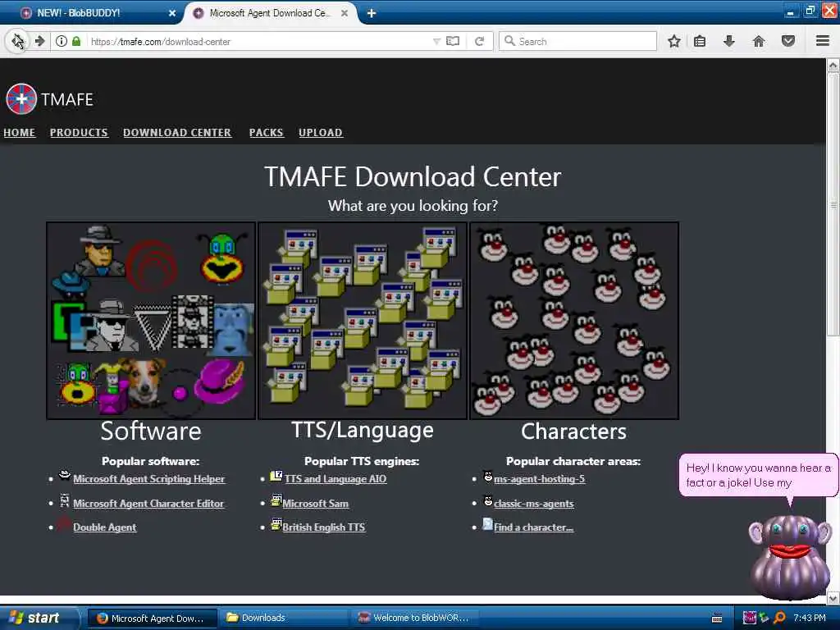
Task: Click the TMAFE logo icon
Action: coord(21,99)
